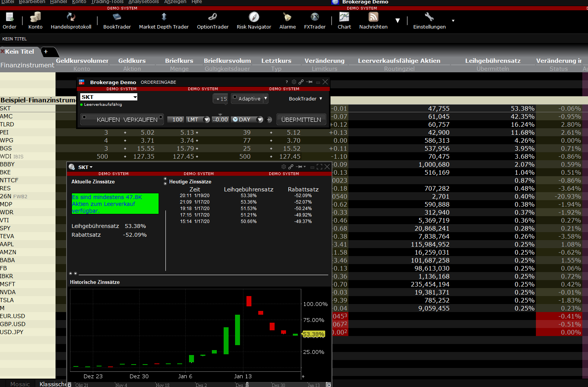The height and width of the screenshot is (387, 588).
Task: Open the Analysetools menu
Action: 143,2
